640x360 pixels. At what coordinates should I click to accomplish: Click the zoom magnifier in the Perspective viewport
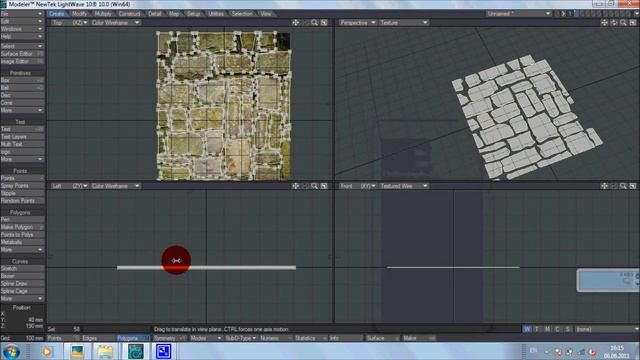click(623, 23)
